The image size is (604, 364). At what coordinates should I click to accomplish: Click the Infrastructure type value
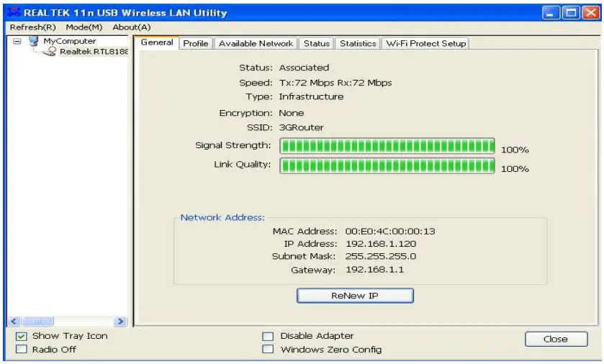311,96
